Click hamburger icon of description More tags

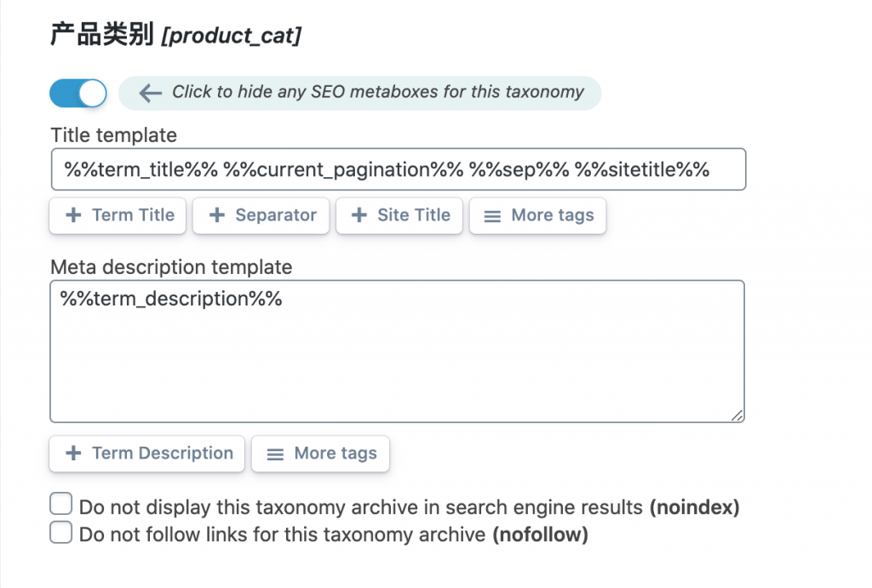(x=275, y=455)
